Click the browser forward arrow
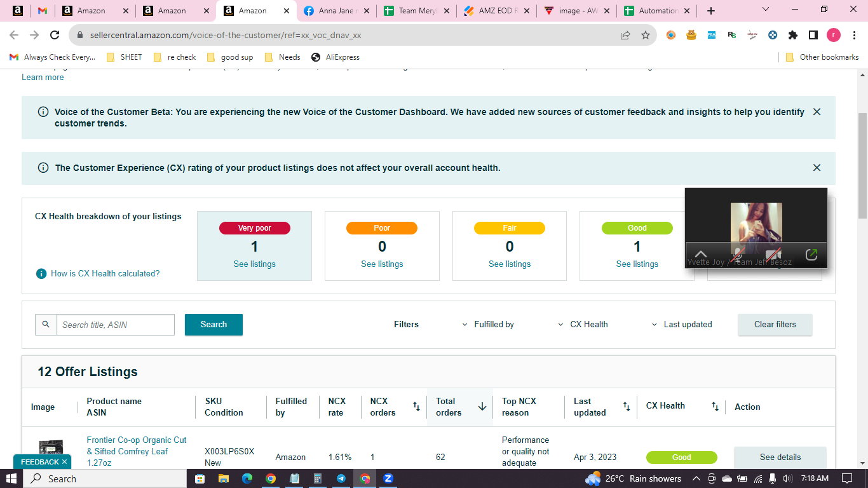The width and height of the screenshot is (868, 488). click(34, 36)
